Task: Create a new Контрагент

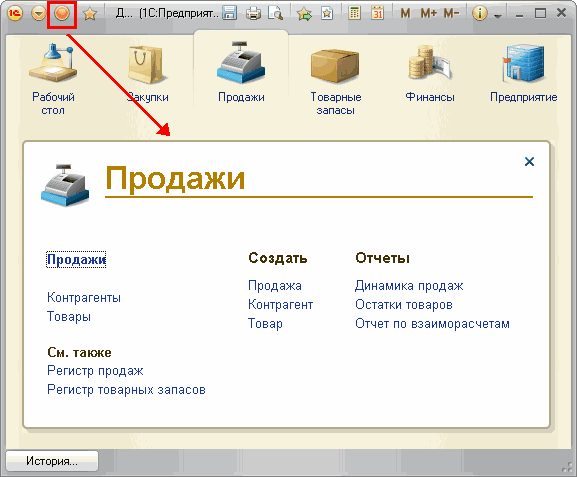Action: [280, 305]
